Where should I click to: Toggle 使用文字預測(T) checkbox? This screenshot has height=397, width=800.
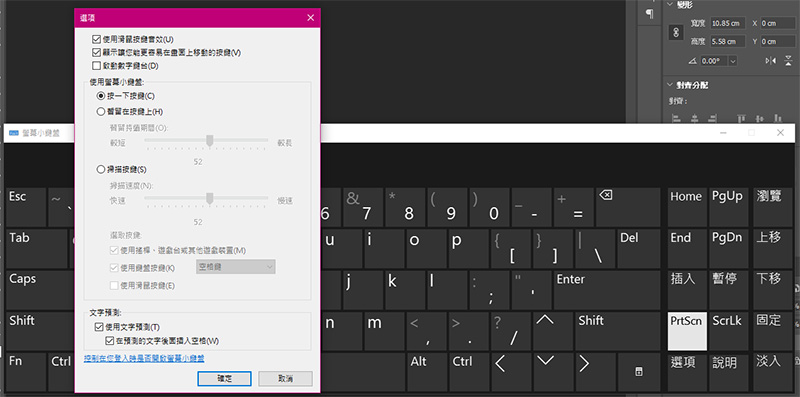[x=98, y=327]
